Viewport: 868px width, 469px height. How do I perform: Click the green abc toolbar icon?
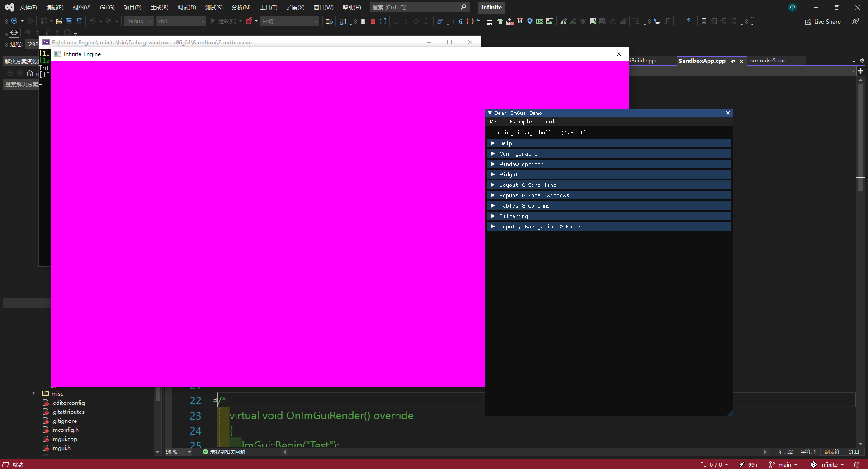point(540,21)
